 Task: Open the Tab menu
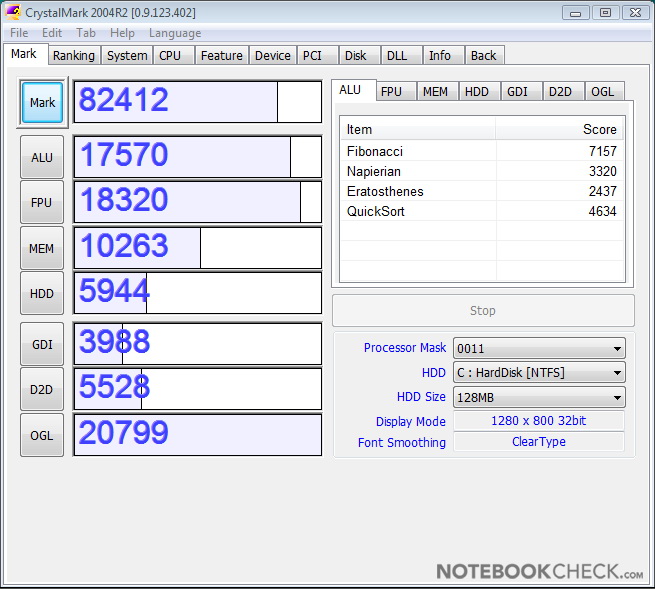pos(86,33)
